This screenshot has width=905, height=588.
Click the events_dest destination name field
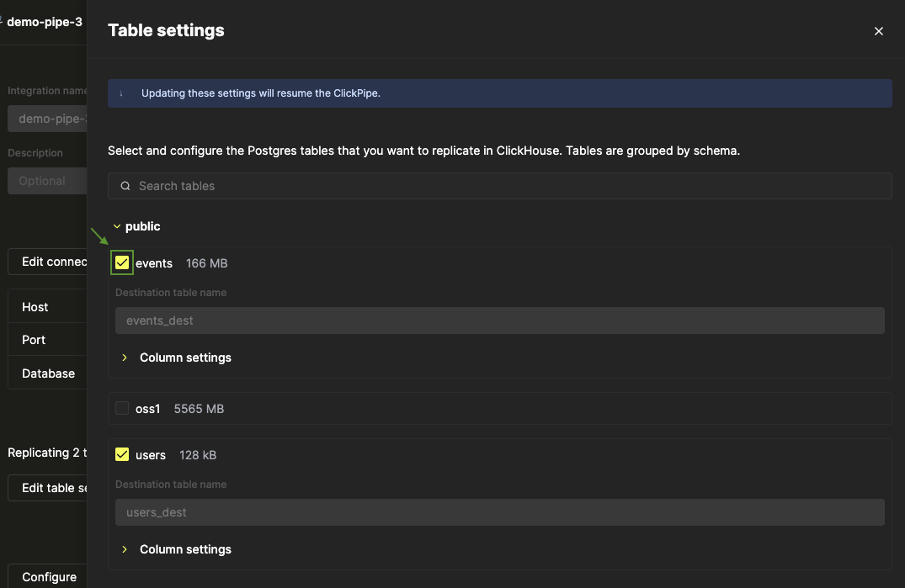(x=499, y=320)
